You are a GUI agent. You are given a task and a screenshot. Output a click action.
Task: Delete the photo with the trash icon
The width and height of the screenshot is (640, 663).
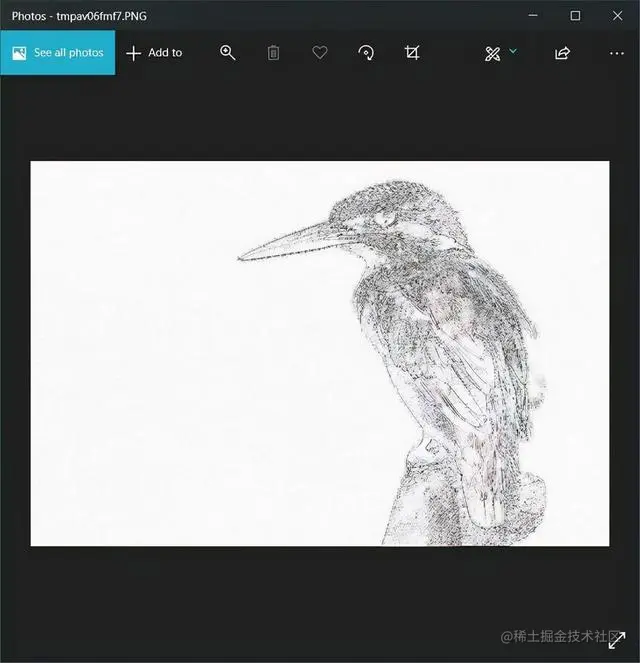273,53
